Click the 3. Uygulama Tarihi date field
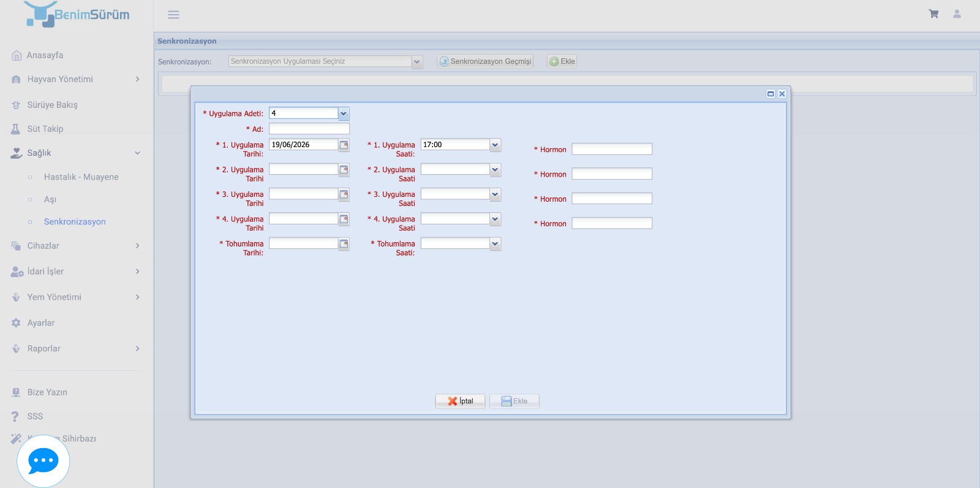 click(304, 194)
